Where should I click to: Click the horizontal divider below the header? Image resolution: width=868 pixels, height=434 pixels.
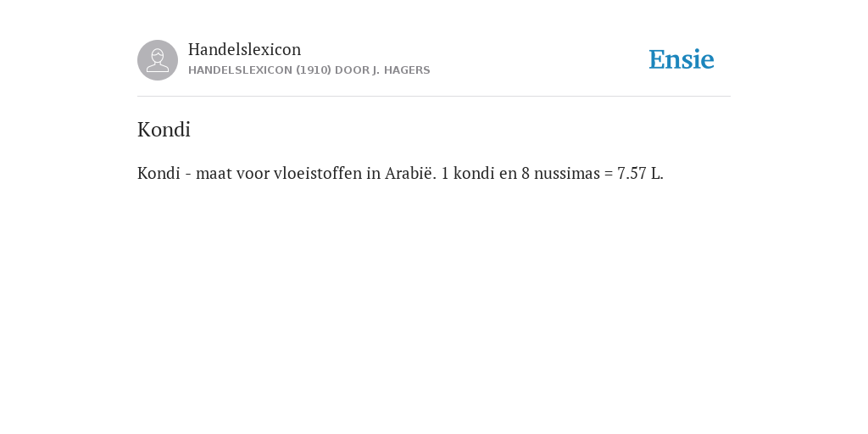(434, 97)
